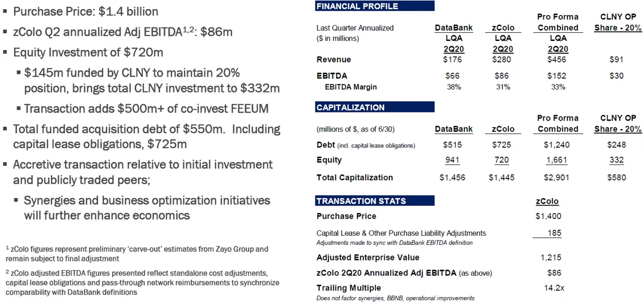Screen dimensions: 644x303
Task: Select the Pro Forma Total Capitalization $2,901
Action: 557,178
